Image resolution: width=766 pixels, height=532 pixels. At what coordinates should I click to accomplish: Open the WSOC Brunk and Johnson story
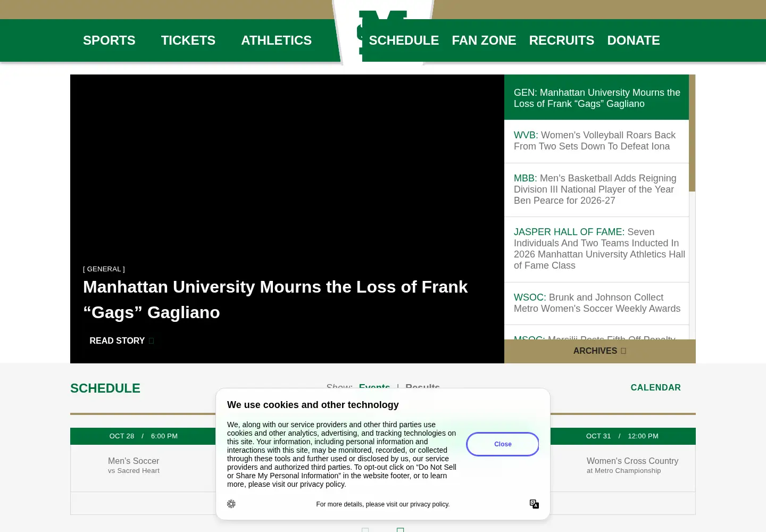[597, 303]
